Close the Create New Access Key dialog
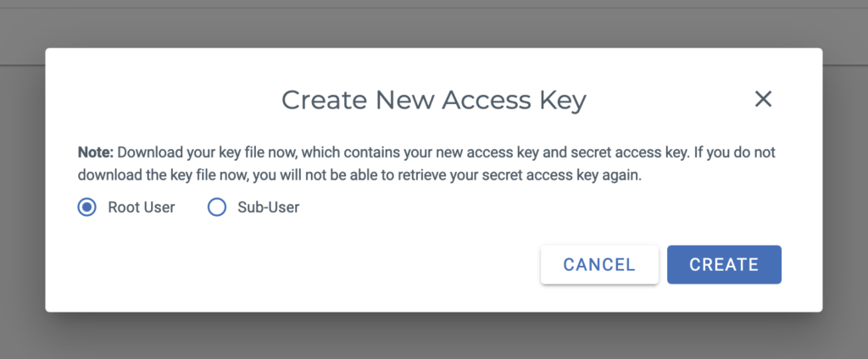 click(763, 100)
